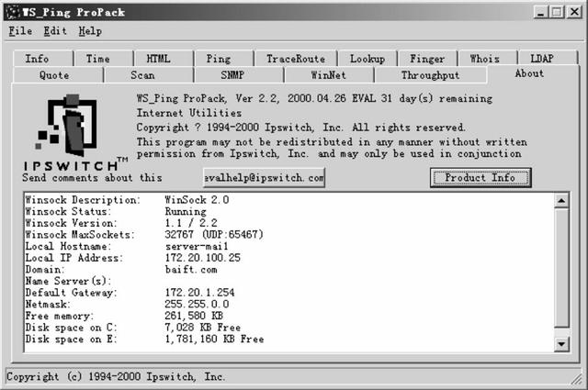Minimize the WS_Ping ProPack window
Image resolution: width=588 pixels, height=390 pixels.
[x=540, y=12]
